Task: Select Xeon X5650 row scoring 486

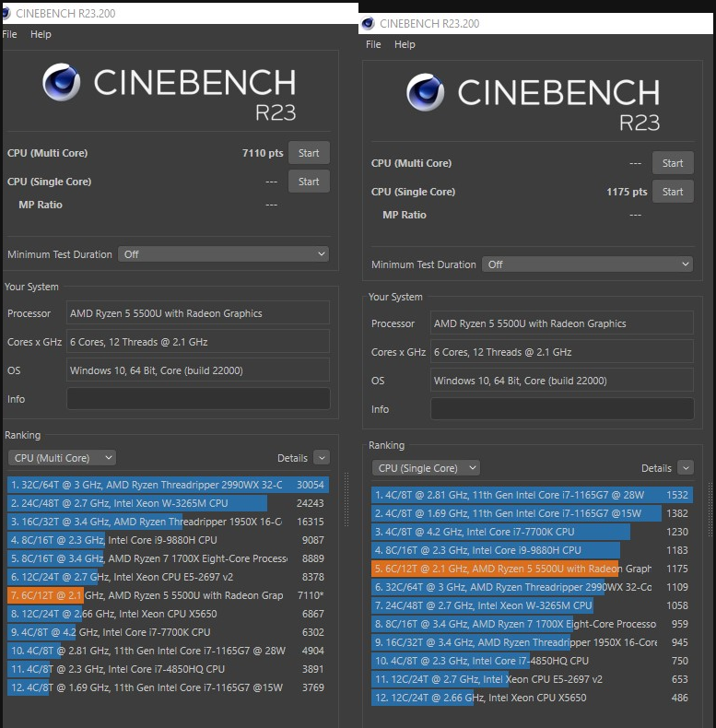Action: tap(532, 698)
